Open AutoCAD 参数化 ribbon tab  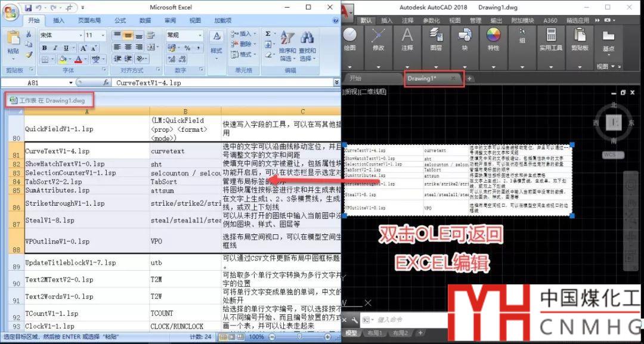pos(431,20)
